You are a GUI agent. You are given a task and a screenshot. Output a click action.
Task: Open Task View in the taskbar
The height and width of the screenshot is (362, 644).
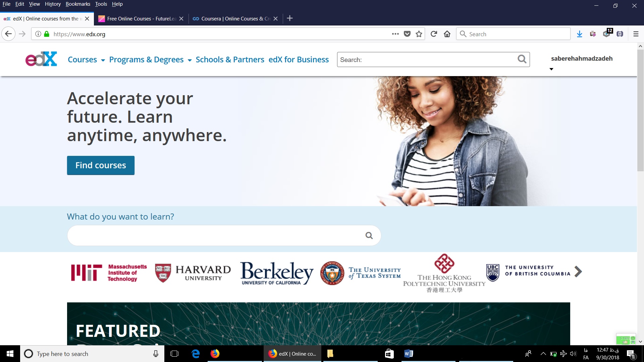[x=174, y=354]
